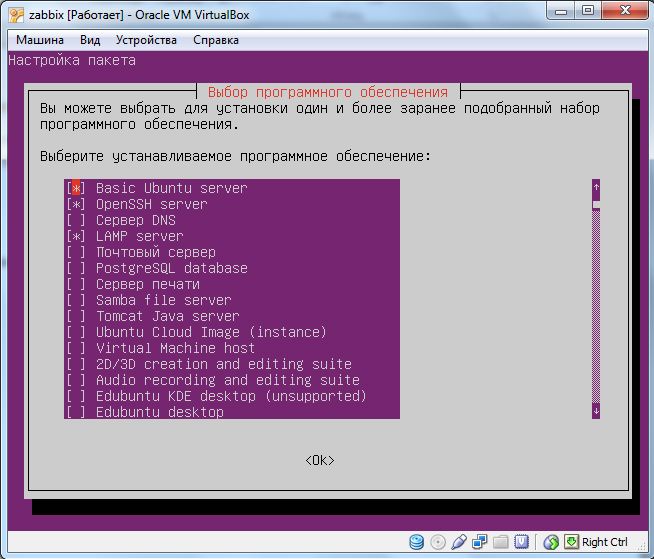654x559 pixels.
Task: Check Audio recording and editing suite
Action: [76, 380]
